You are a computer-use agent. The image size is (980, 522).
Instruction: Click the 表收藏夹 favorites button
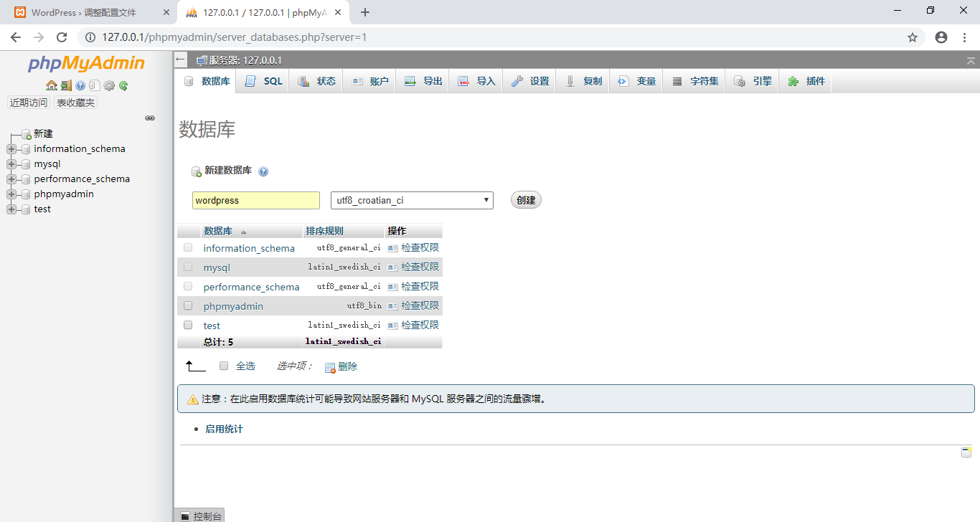pos(75,103)
